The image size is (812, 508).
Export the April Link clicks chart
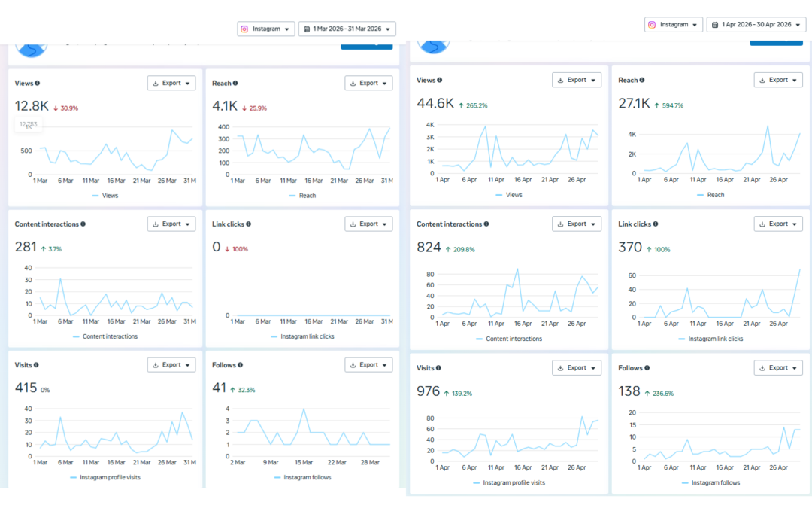[778, 224]
